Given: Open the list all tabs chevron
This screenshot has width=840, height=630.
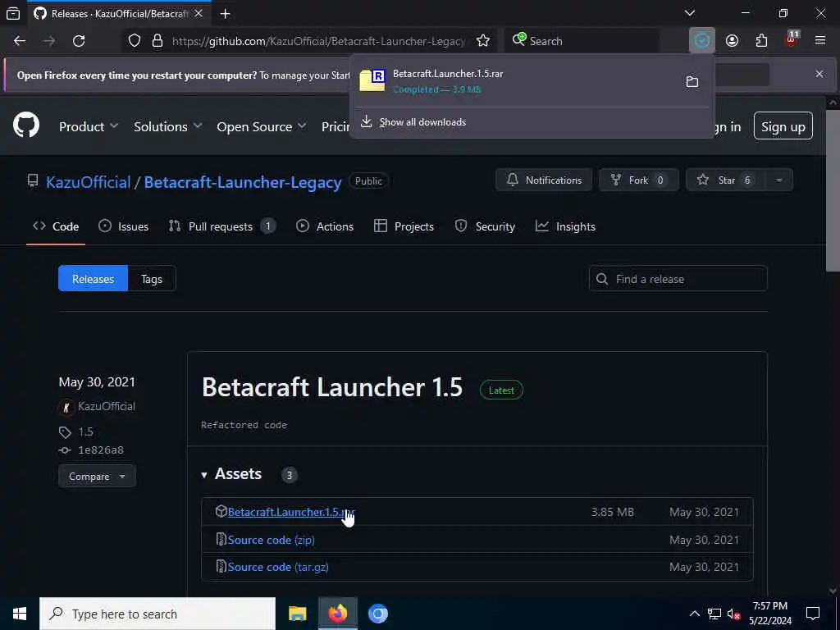Looking at the screenshot, I should 689,13.
